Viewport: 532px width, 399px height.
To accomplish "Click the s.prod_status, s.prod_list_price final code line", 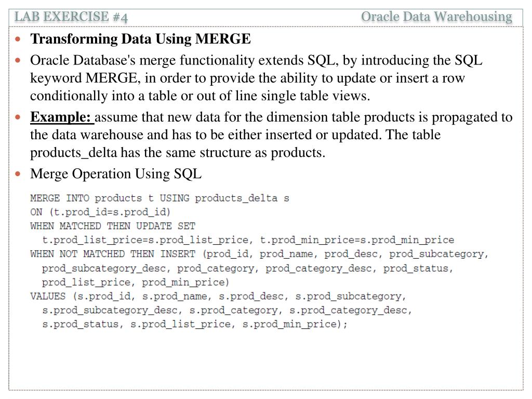I will click(x=195, y=324).
